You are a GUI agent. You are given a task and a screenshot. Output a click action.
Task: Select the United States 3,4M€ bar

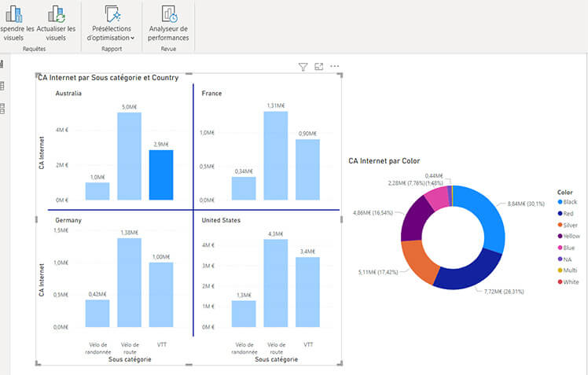[307, 292]
